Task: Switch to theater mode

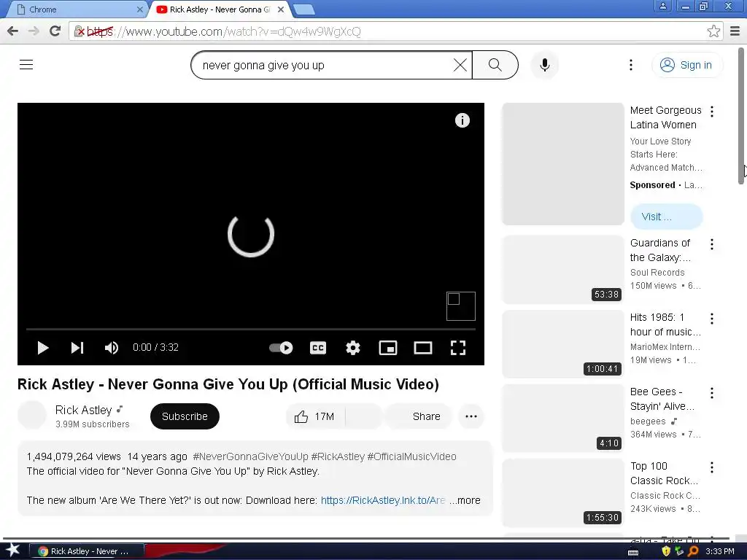Action: tap(422, 348)
